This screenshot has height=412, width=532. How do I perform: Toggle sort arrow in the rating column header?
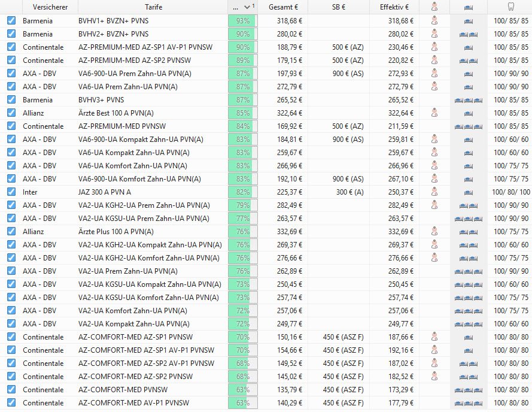tap(247, 7)
